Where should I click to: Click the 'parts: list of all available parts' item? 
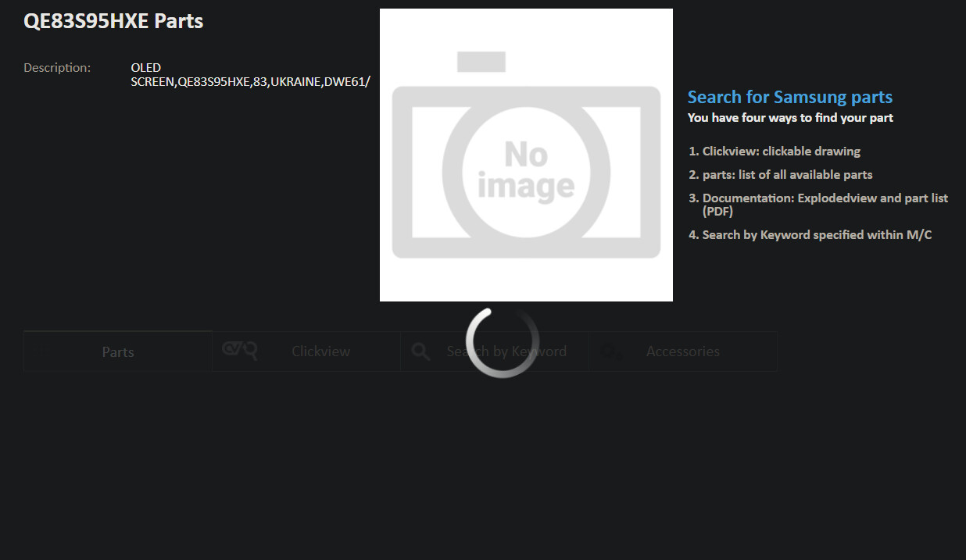(788, 175)
